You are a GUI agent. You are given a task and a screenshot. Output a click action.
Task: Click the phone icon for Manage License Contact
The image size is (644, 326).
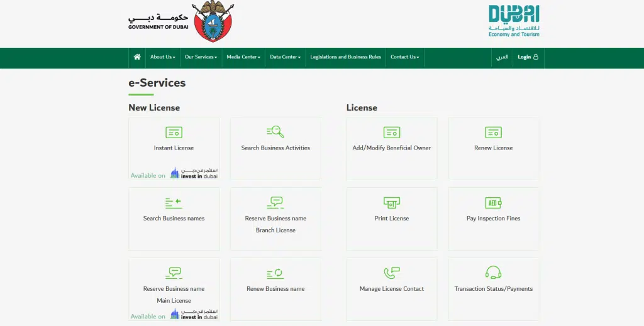pos(391,273)
